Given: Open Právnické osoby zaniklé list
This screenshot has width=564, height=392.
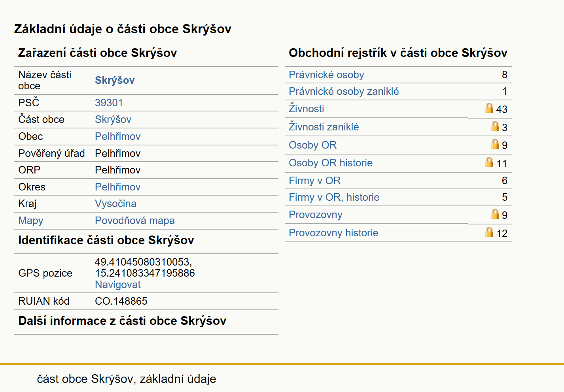Looking at the screenshot, I should (344, 91).
